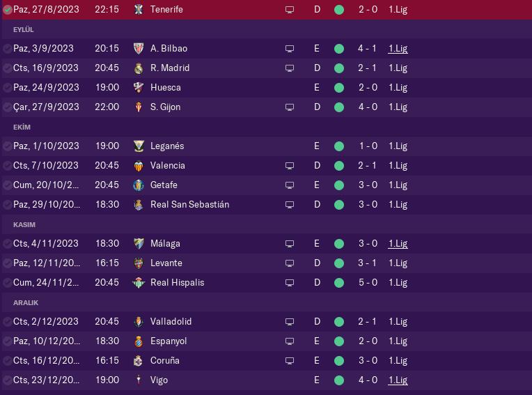Open the 1.Lig link on Vigo row
This screenshot has width=532, height=395.
point(398,380)
